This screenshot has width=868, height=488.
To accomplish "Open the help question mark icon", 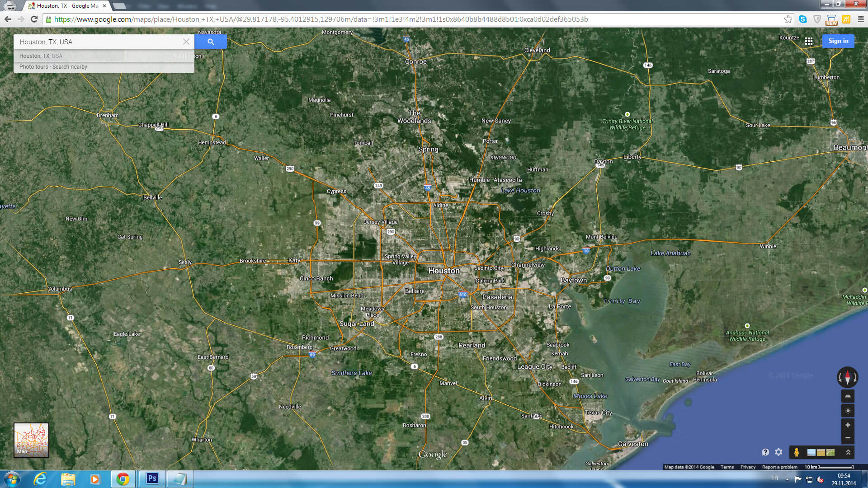I will pyautogui.click(x=765, y=452).
